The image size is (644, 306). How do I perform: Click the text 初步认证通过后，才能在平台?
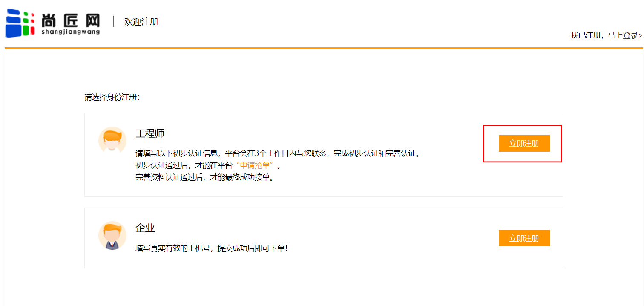click(184, 165)
